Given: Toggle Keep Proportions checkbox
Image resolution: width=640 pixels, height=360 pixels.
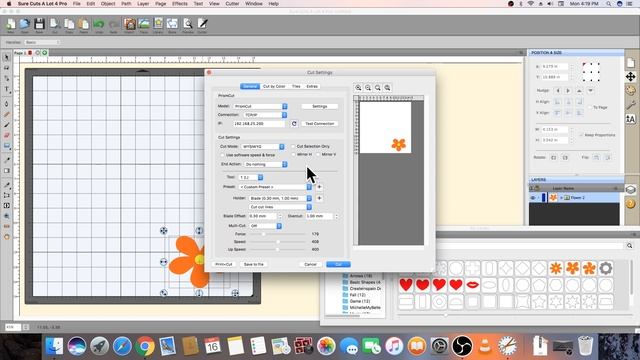Looking at the screenshot, I should coord(581,135).
